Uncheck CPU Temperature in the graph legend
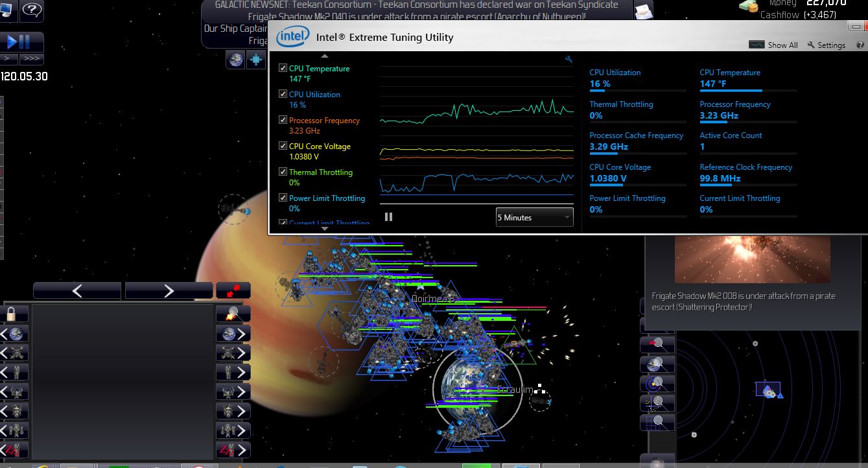This screenshot has width=868, height=468. click(x=283, y=68)
